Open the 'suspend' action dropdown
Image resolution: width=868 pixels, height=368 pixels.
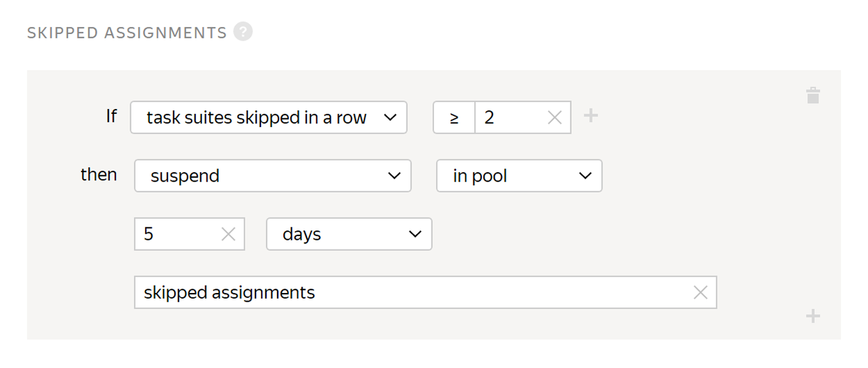click(273, 176)
